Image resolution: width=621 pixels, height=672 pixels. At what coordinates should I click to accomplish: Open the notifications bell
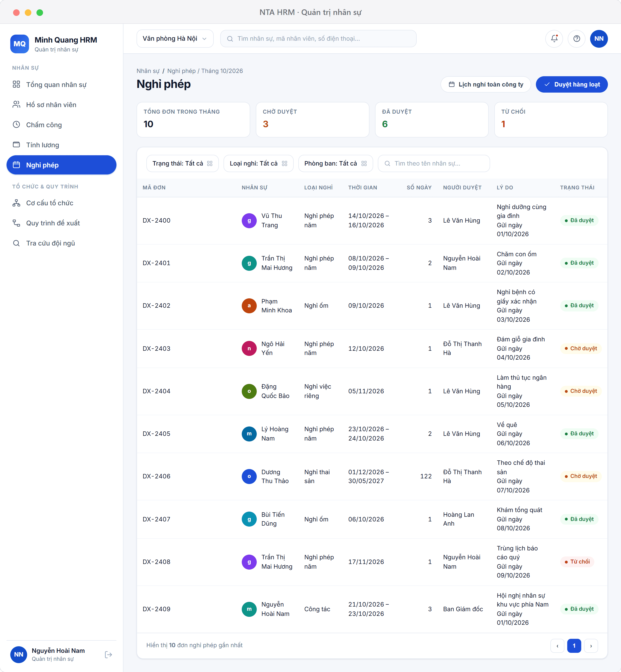(x=554, y=39)
